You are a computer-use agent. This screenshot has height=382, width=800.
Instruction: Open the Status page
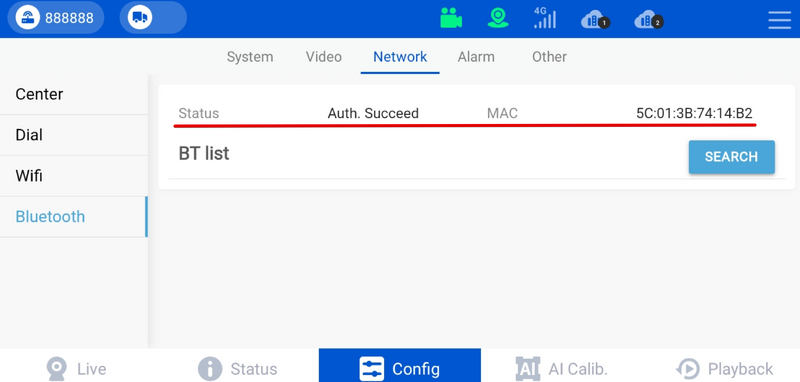237,368
